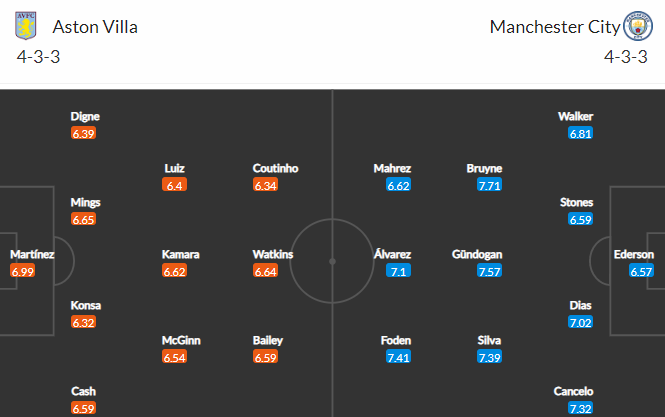
Task: Click the Aston Villa club crest
Action: (x=26, y=26)
